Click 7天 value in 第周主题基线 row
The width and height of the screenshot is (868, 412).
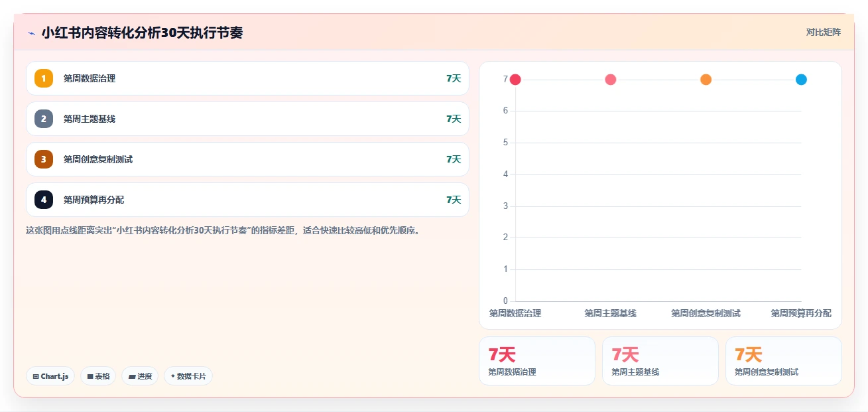click(454, 119)
